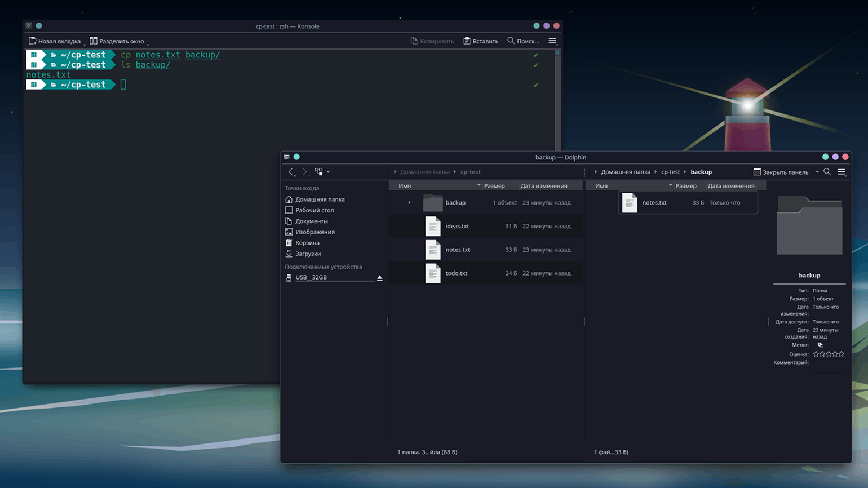Open Dolphin's hamburger menu
Screen dimensions: 868x488
841,172
